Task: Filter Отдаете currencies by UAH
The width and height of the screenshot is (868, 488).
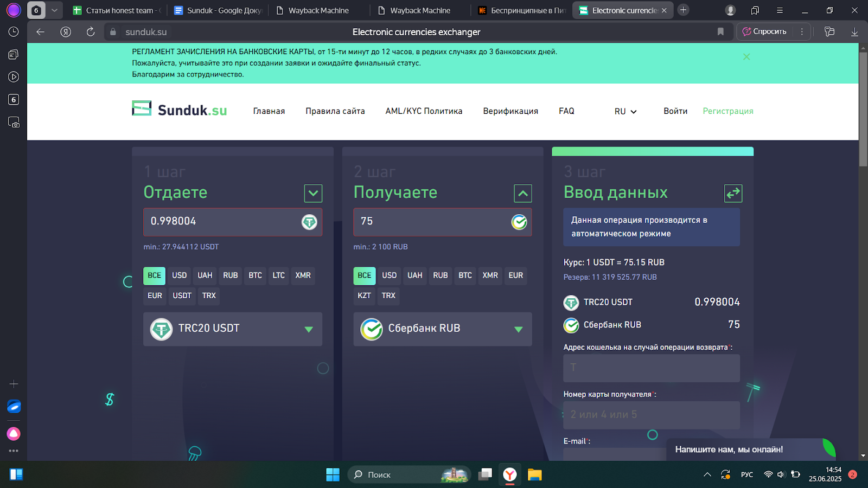Action: [x=205, y=275]
